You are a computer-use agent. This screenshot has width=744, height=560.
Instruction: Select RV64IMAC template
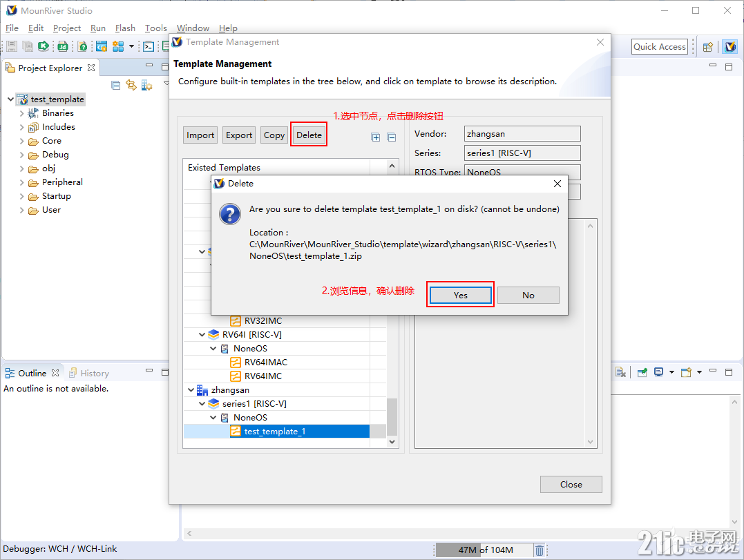point(266,363)
